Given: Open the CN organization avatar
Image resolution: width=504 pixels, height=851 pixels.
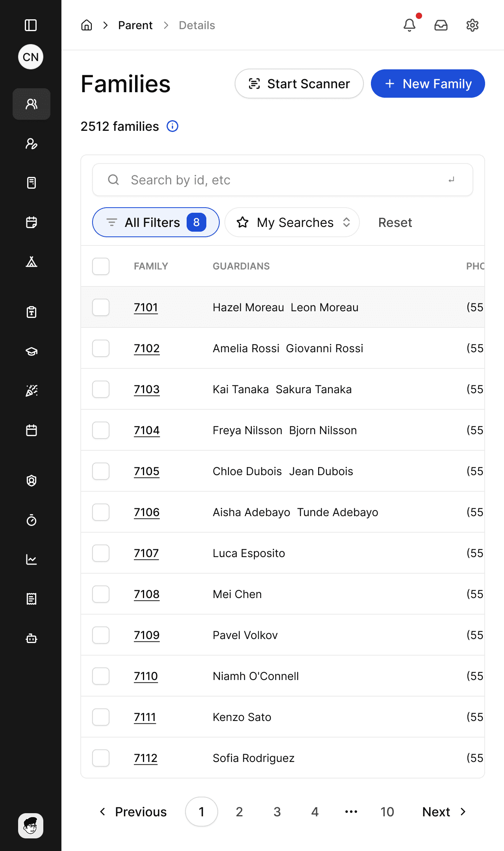Looking at the screenshot, I should [x=31, y=57].
